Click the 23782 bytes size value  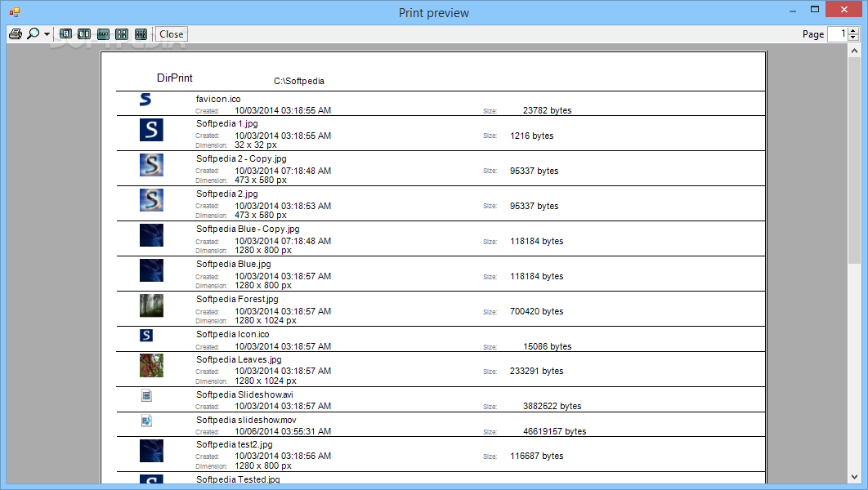pyautogui.click(x=547, y=110)
